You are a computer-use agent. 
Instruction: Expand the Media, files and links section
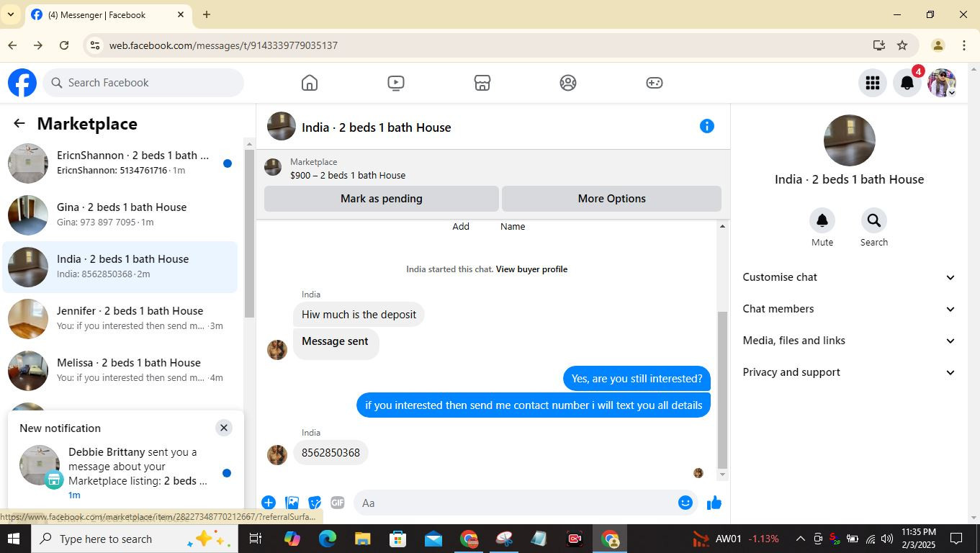pyautogui.click(x=850, y=341)
